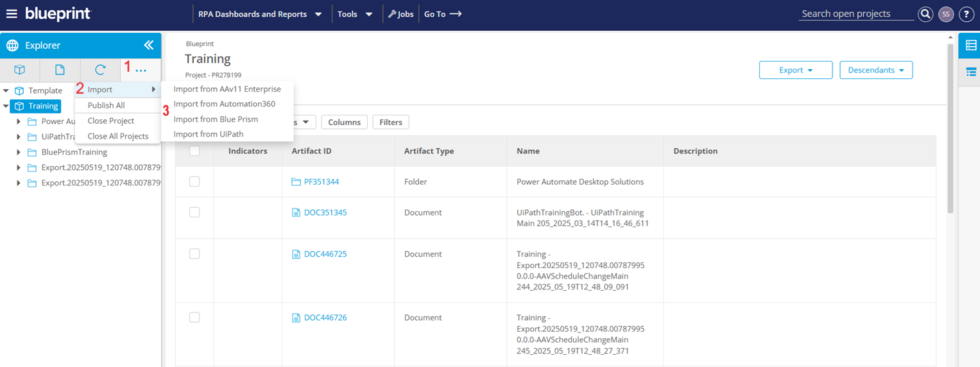Click the list view icon in right sidebar
Screen dimensions: 980x367
(971, 72)
